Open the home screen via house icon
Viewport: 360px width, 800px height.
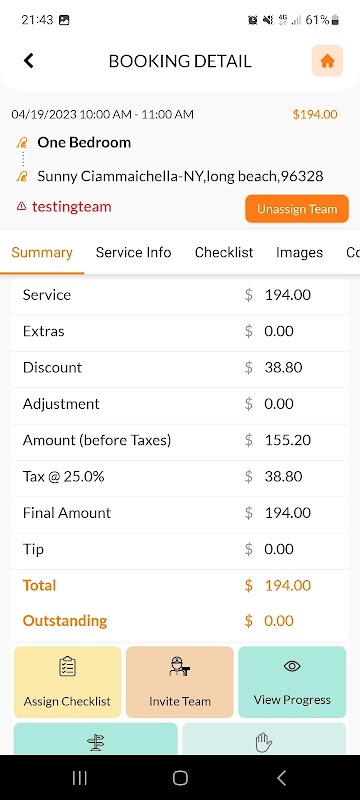coord(327,61)
